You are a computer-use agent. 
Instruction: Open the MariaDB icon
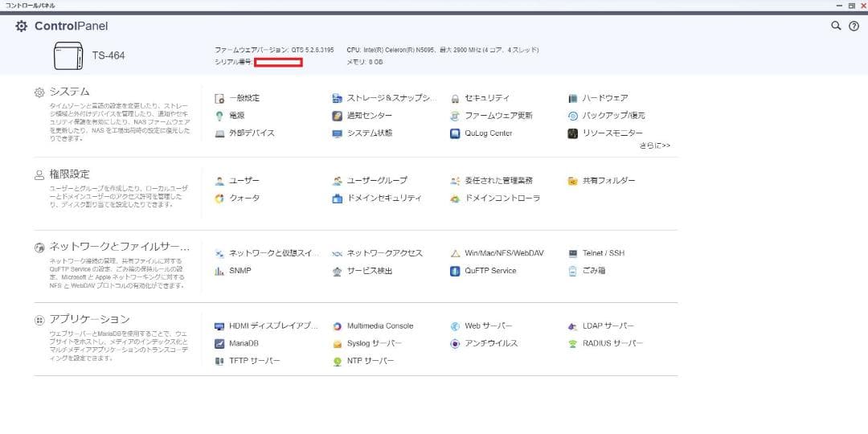coord(219,344)
